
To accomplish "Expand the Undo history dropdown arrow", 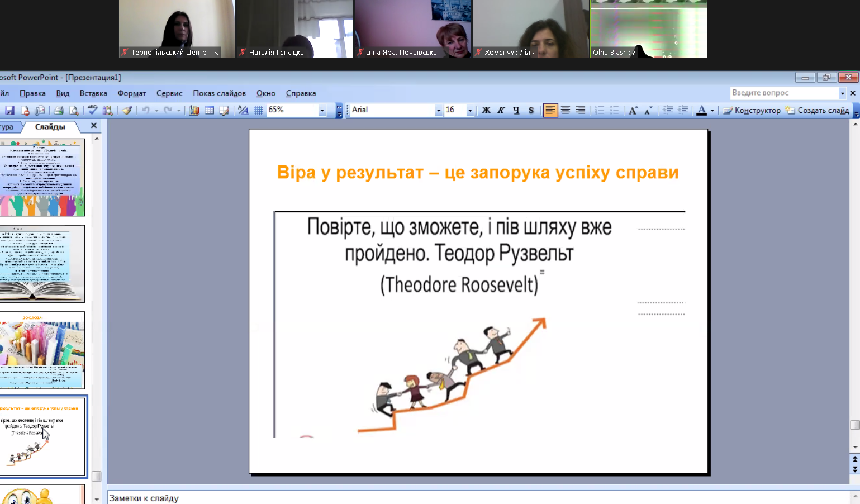I will [156, 110].
